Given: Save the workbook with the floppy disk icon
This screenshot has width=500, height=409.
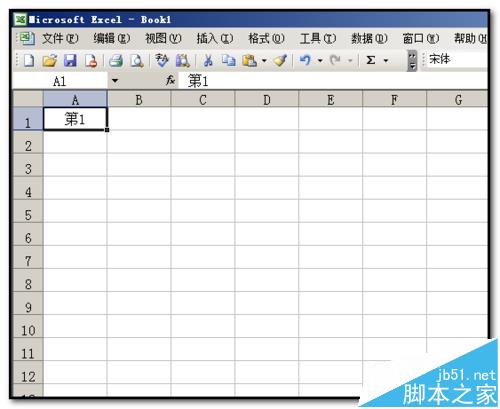Looking at the screenshot, I should [x=70, y=61].
